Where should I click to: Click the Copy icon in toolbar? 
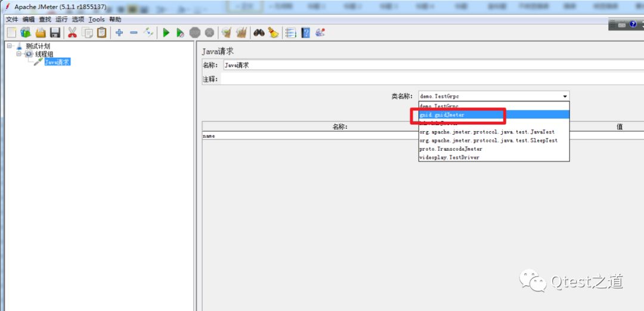87,32
